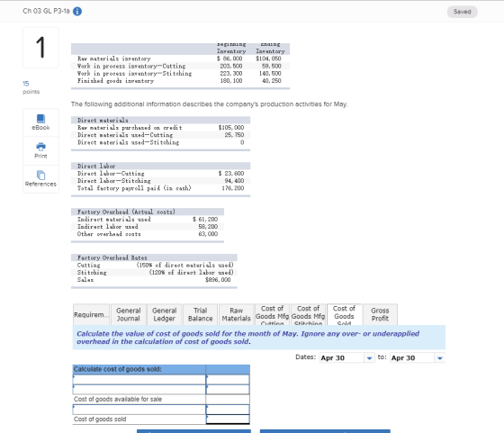Open the Gross Profit tab
The height and width of the screenshot is (433, 504).
[380, 314]
